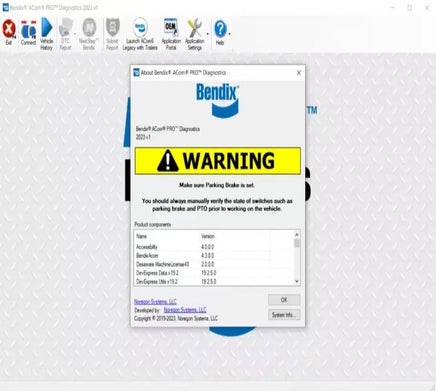This screenshot has height=391, width=436.
Task: Select the Desaware MachineLicense40 row
Action: pyautogui.click(x=214, y=264)
